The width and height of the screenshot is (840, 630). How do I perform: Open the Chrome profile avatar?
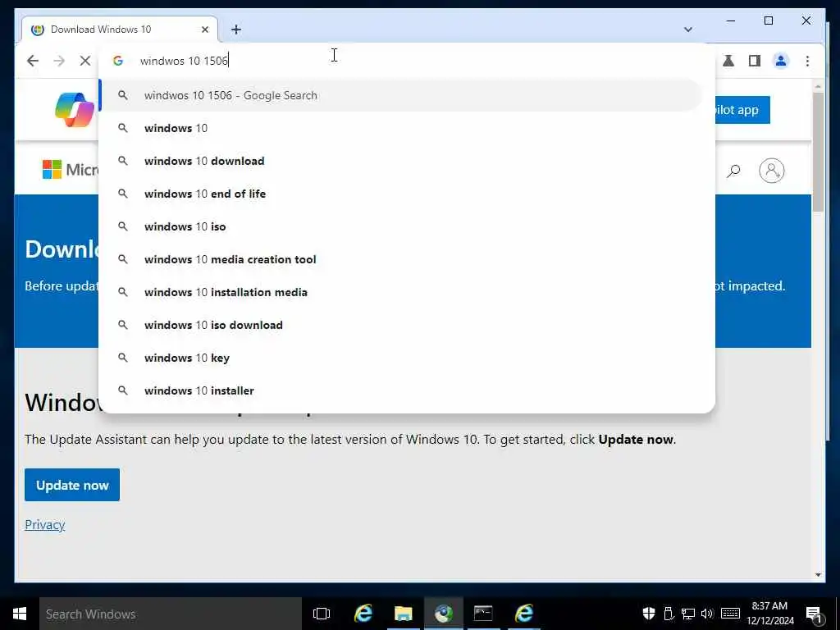point(781,61)
